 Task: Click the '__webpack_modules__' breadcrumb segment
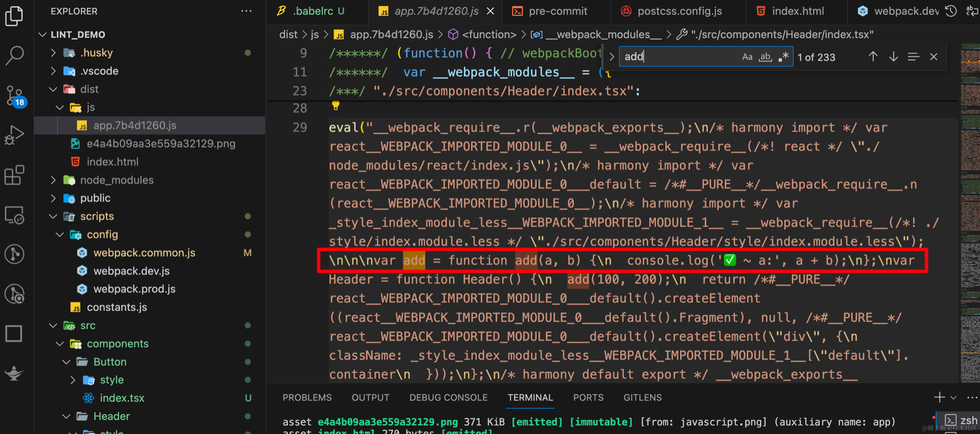[x=604, y=34]
